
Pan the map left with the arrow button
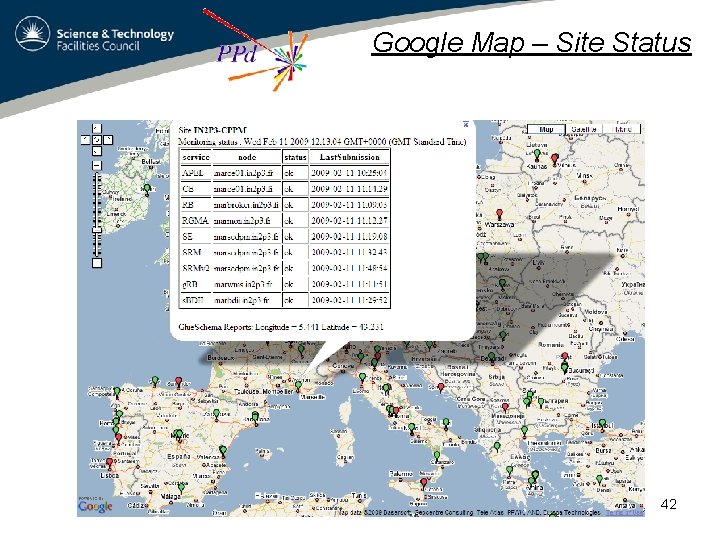[x=86, y=140]
